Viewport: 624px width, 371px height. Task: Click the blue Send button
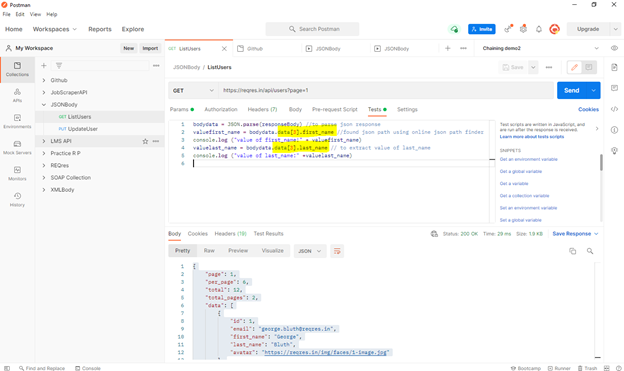(x=571, y=90)
